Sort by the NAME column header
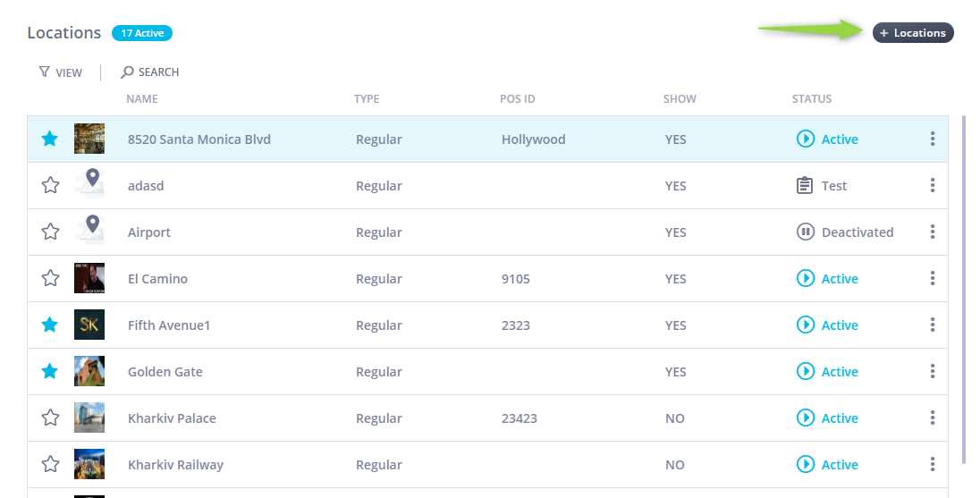 click(x=142, y=98)
